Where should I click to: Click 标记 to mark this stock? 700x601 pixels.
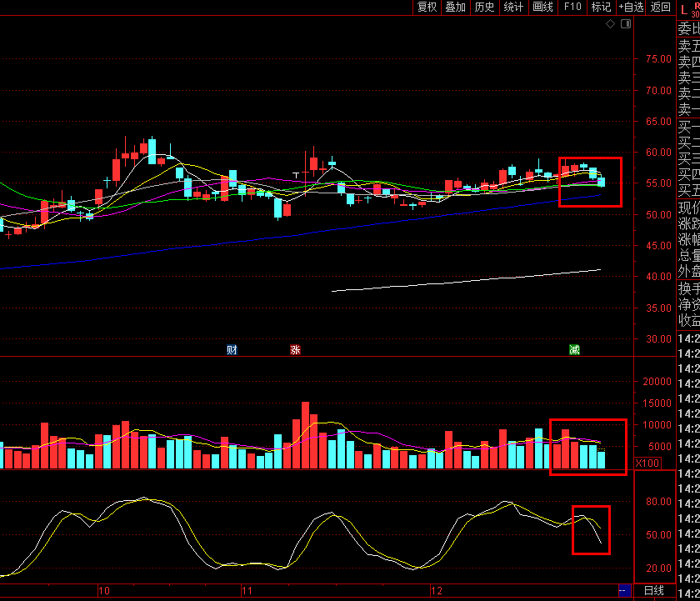click(601, 8)
